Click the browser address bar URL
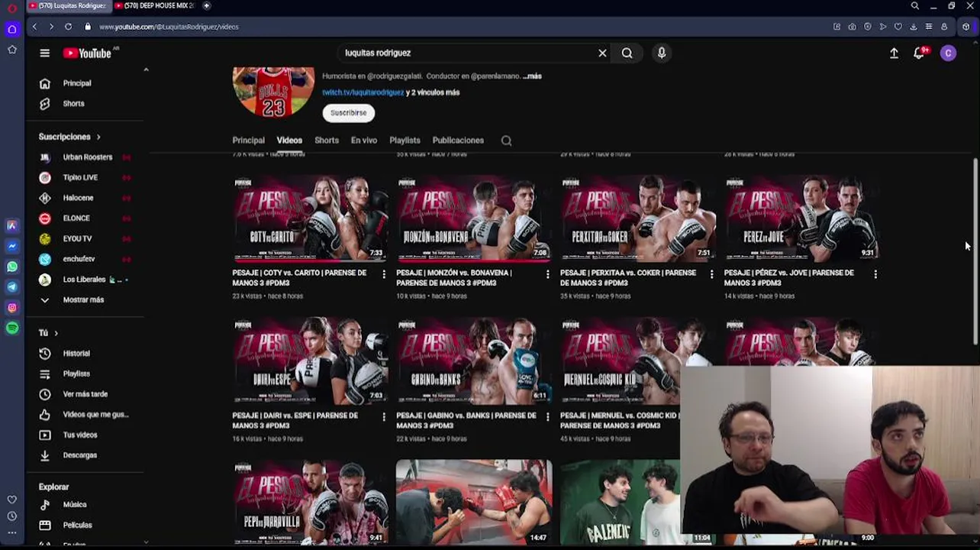The width and height of the screenshot is (980, 550). 169,27
